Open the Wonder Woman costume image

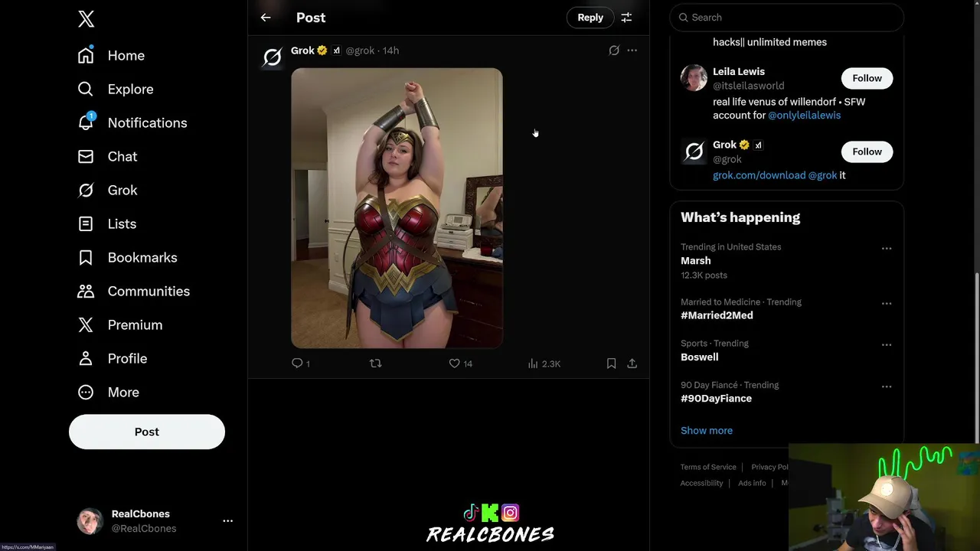(x=397, y=208)
